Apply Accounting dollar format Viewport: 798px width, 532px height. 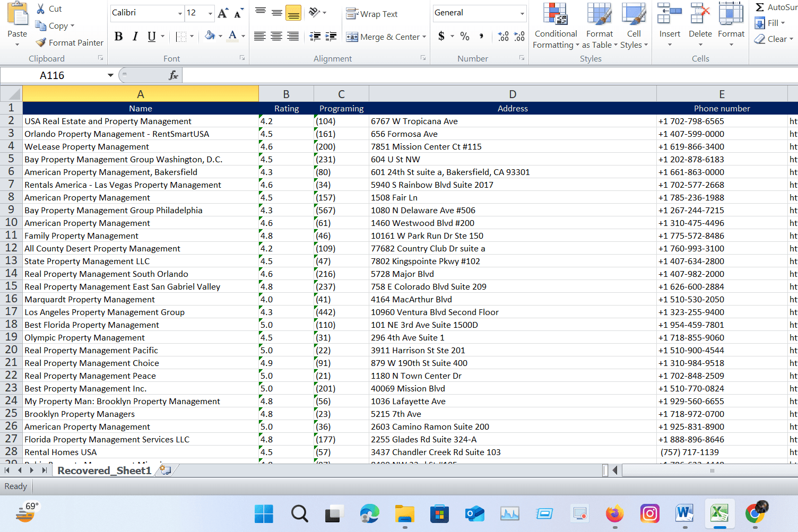pyautogui.click(x=441, y=36)
